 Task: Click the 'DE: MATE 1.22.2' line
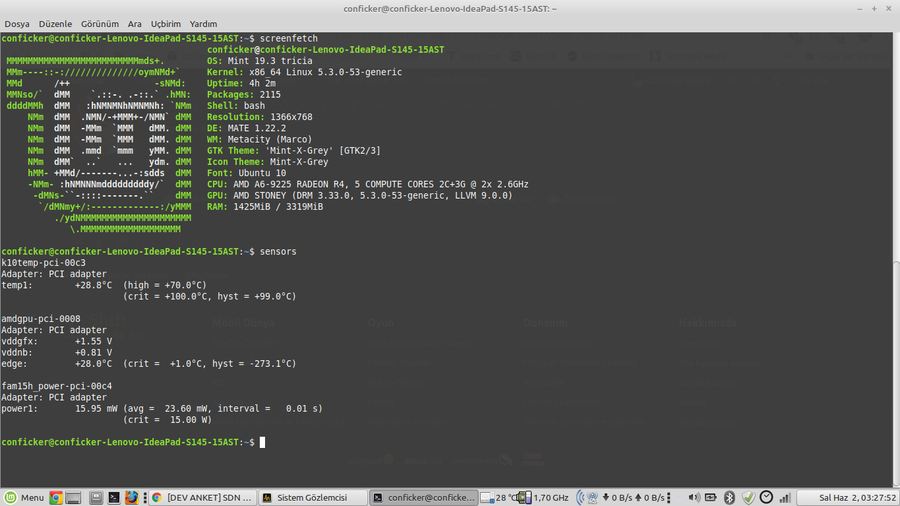[x=246, y=128]
